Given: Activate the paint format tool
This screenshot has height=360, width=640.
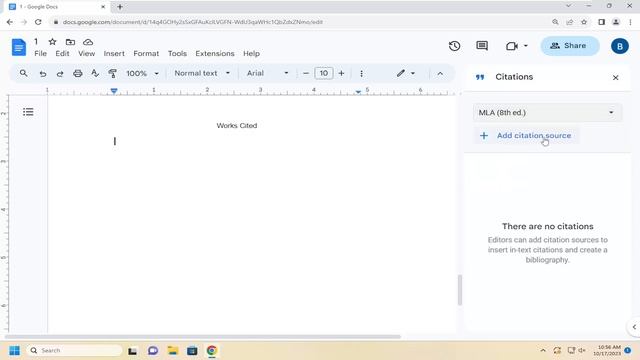Looking at the screenshot, I should 113,73.
